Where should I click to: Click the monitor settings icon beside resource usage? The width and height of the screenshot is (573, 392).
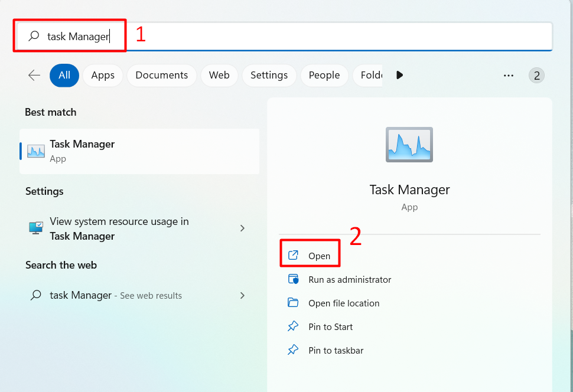coord(36,228)
